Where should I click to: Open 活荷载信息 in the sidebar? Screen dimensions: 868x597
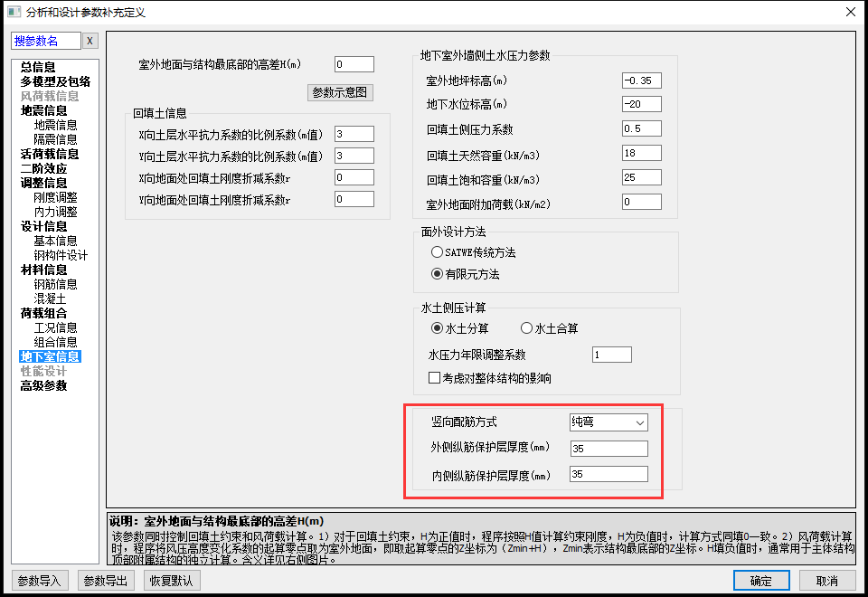tap(49, 154)
